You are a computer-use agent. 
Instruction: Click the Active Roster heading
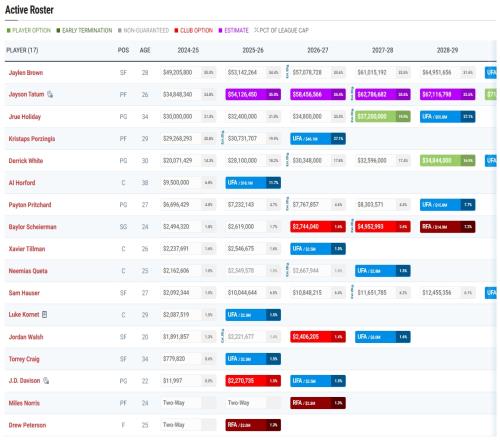pos(29,10)
